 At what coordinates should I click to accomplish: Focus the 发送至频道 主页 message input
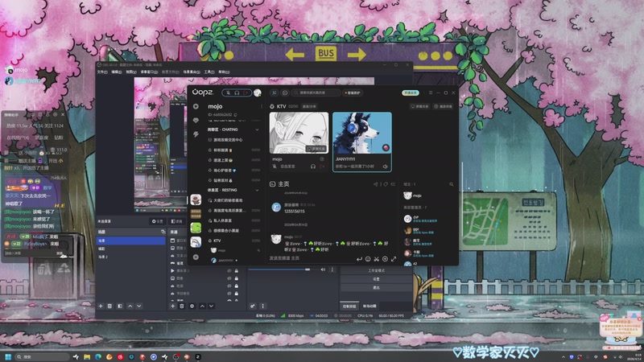click(310, 258)
